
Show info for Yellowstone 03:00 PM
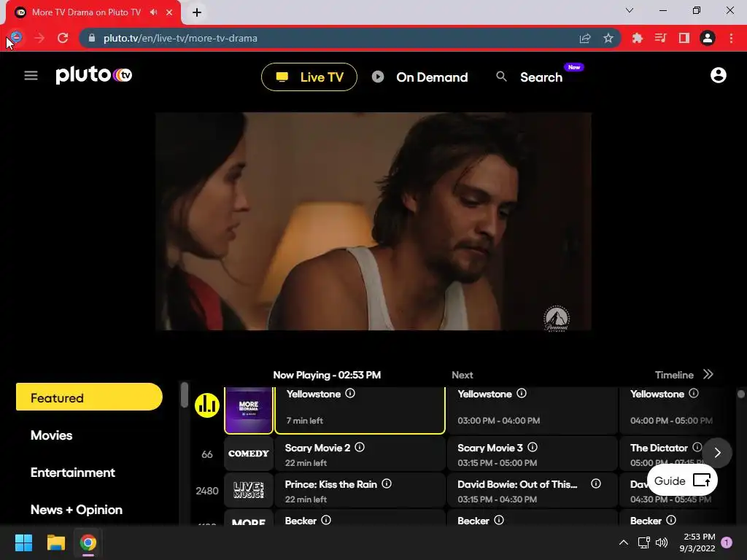click(522, 393)
